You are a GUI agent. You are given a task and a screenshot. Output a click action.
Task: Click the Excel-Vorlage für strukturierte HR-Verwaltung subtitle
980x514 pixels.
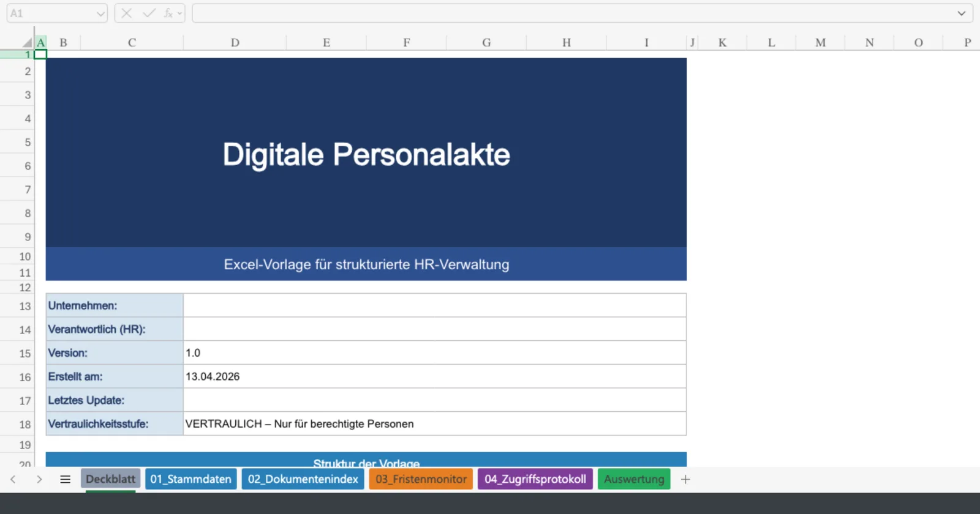point(366,264)
